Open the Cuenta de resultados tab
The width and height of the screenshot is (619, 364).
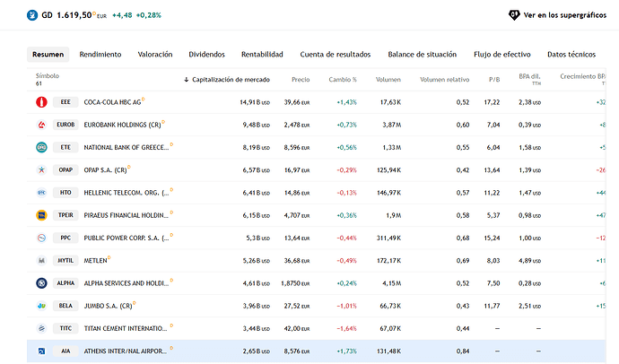[336, 55]
